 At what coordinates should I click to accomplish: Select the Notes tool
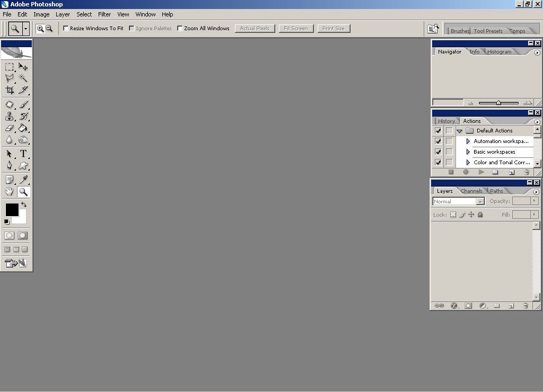pos(10,180)
